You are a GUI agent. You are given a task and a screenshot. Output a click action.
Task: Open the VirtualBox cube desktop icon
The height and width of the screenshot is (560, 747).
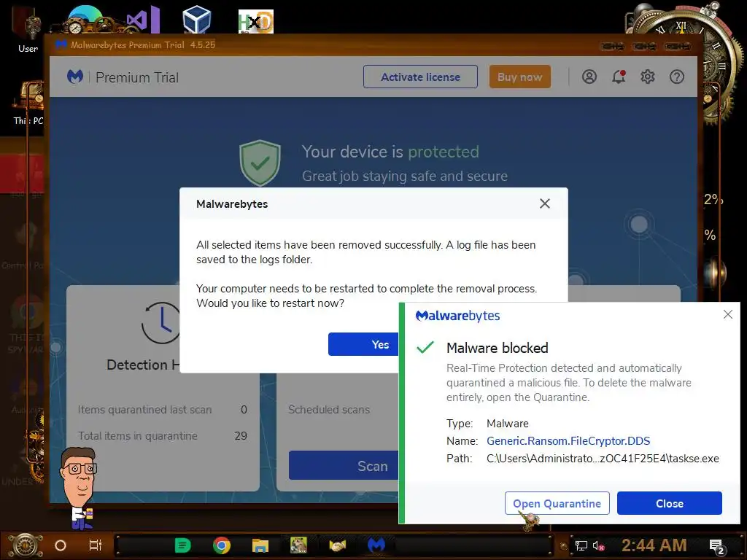[197, 20]
